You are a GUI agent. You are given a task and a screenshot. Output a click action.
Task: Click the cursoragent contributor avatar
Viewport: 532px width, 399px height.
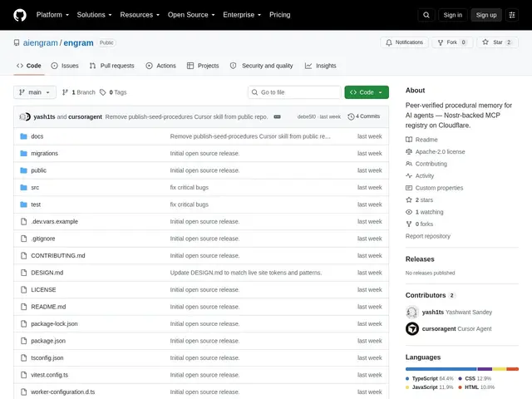(x=412, y=329)
